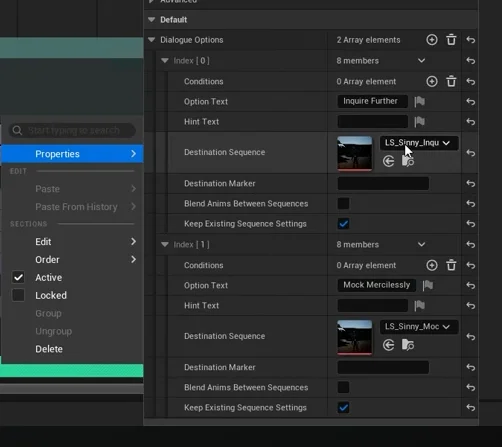This screenshot has width=502, height=447.
Task: Open localization flag for Mock Mercilessly option text
Action: [x=428, y=285]
